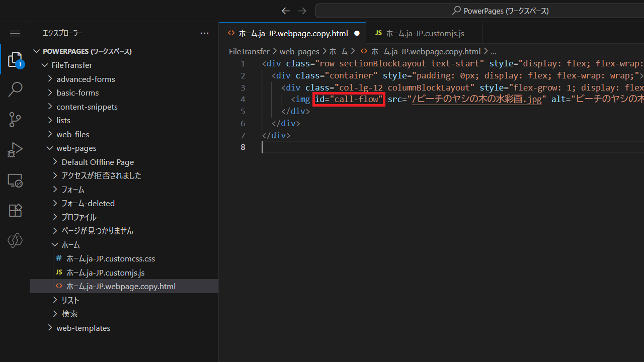Collapse the web-pages folder
Screen dimensions: 644x362
click(x=76, y=148)
